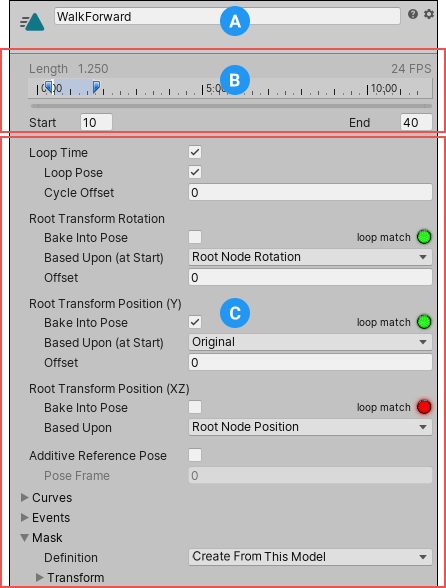Click the WalkForward clip name field

pyautogui.click(x=227, y=16)
